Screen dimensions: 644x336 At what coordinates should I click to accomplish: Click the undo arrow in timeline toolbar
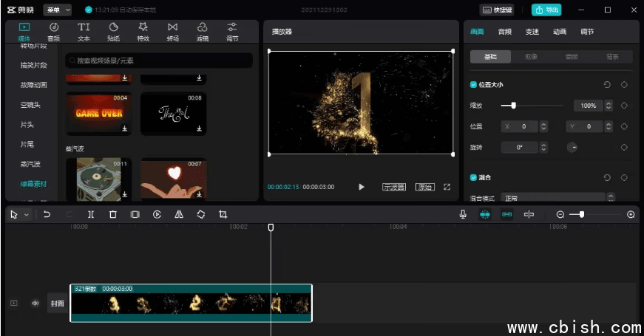tap(47, 214)
